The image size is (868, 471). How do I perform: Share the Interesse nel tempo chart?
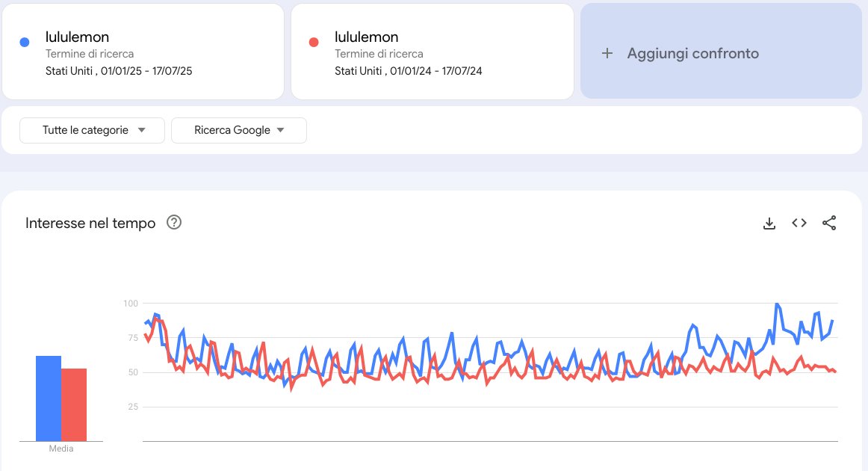(828, 223)
